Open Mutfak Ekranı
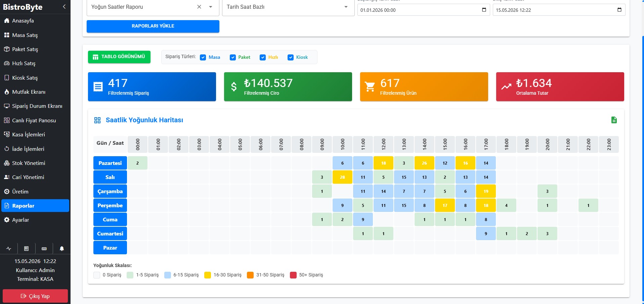This screenshot has height=304, width=644. 35,92
